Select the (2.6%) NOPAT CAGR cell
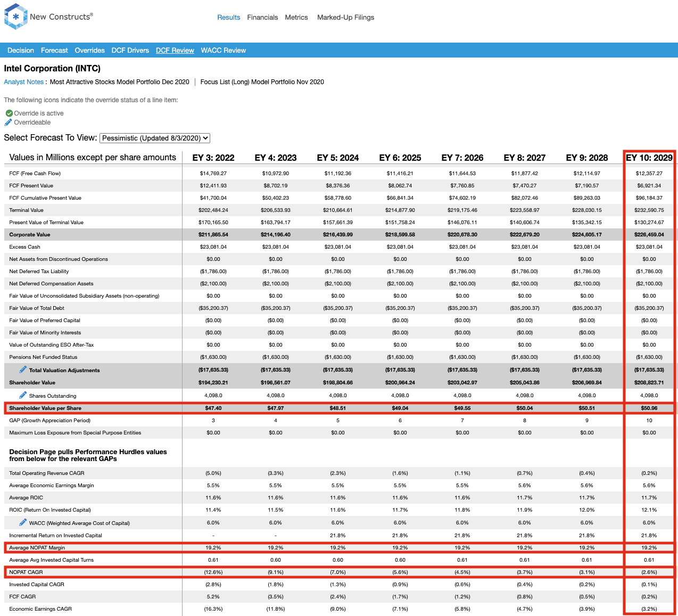This screenshot has width=678, height=616. pyautogui.click(x=649, y=572)
